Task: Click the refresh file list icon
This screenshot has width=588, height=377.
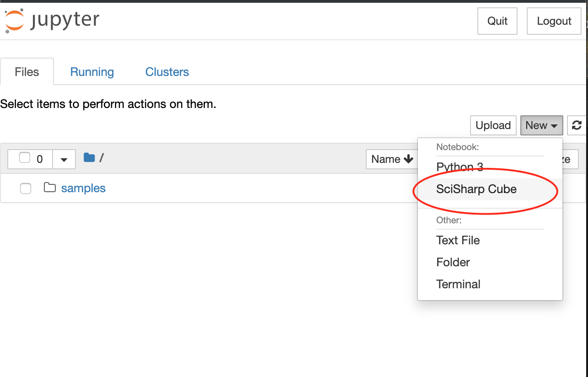Action: (x=577, y=125)
